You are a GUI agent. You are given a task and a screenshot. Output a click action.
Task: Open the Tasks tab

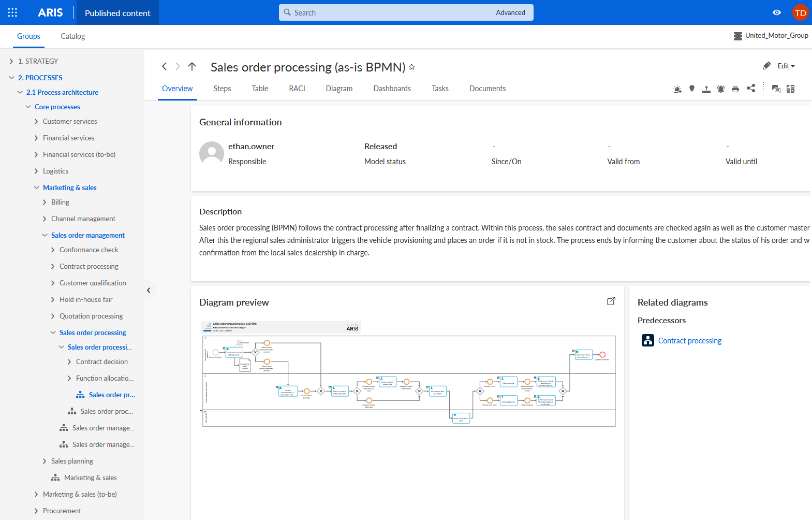tap(440, 89)
